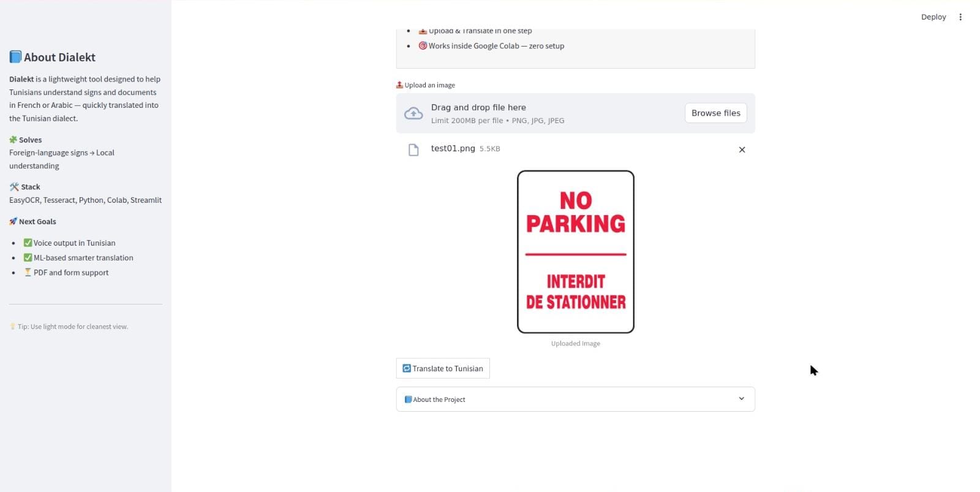
Task: Click the Deploy button
Action: point(933,17)
